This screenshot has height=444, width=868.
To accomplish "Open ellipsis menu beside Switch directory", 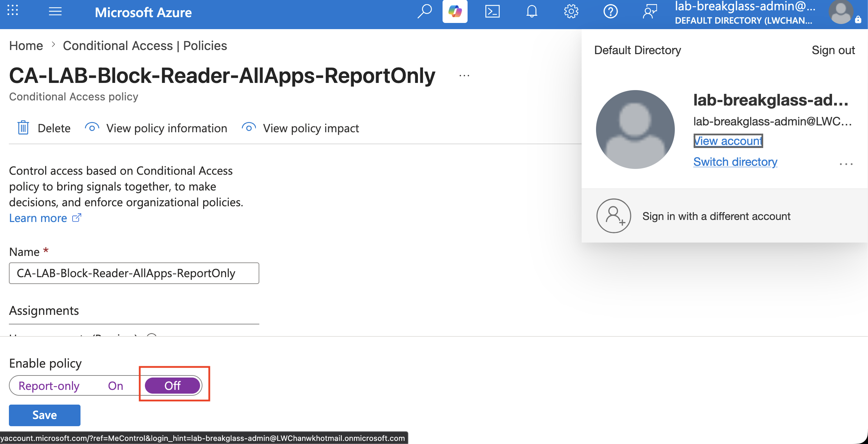I will click(x=846, y=164).
